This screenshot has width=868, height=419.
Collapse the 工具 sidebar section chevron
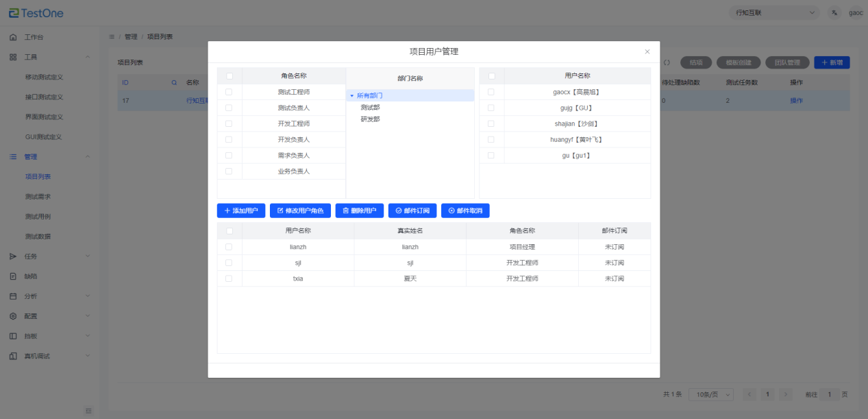88,57
